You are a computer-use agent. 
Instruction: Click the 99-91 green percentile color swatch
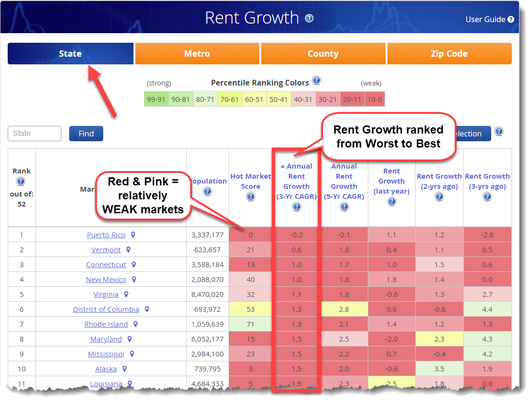[x=157, y=99]
